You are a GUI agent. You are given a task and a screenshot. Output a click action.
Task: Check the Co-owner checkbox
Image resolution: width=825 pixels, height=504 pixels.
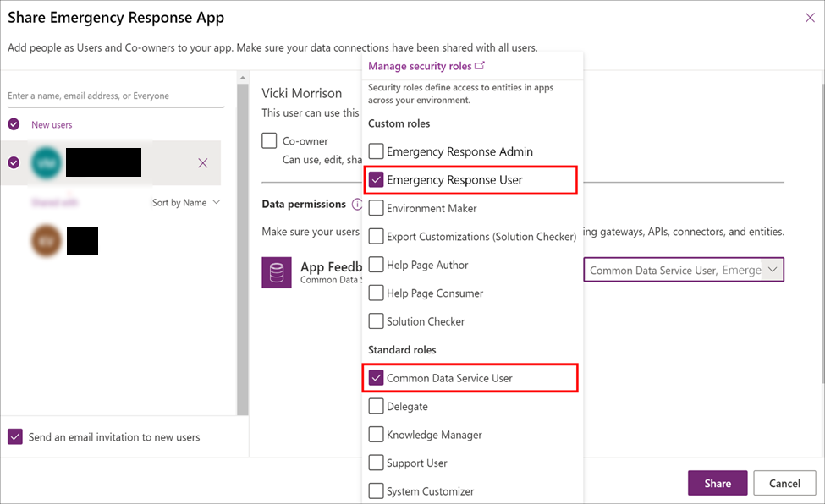tap(270, 140)
